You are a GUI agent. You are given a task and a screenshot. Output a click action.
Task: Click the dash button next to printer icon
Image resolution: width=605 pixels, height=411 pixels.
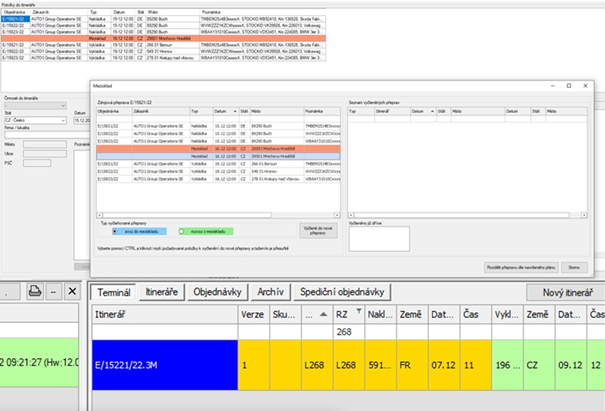coord(53,291)
